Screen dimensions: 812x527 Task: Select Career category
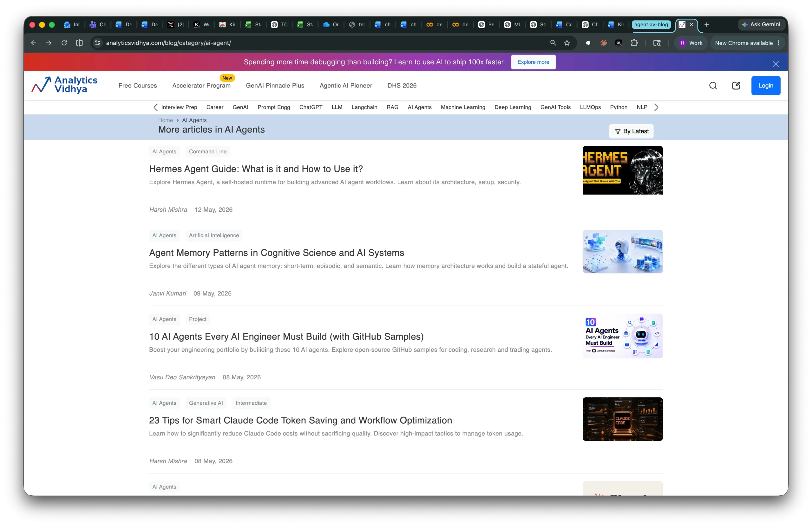[215, 107]
